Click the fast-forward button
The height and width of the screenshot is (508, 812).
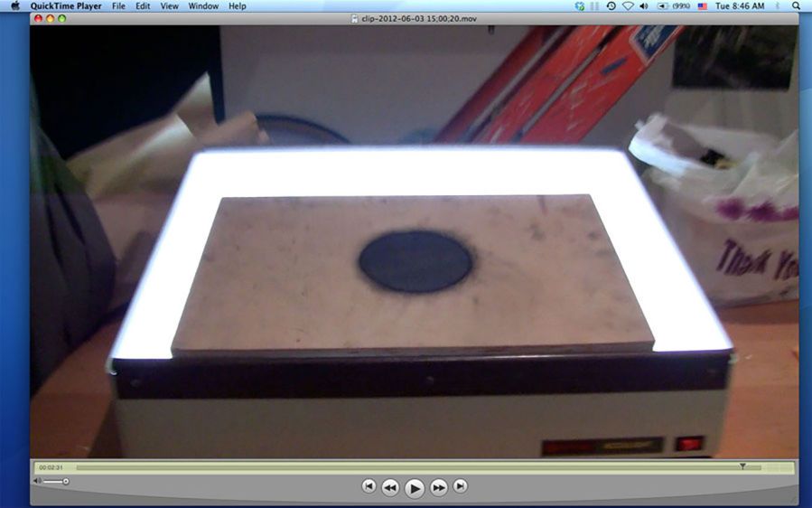coord(438,487)
